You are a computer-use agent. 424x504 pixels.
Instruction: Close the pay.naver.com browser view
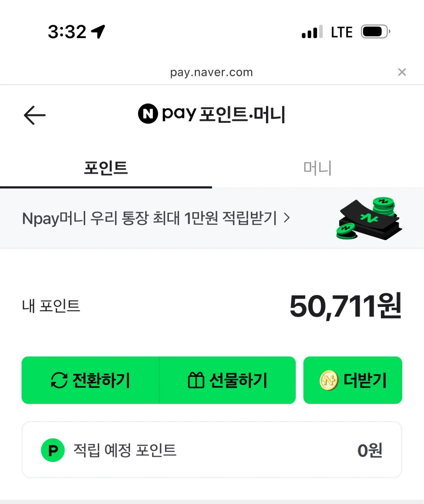402,72
